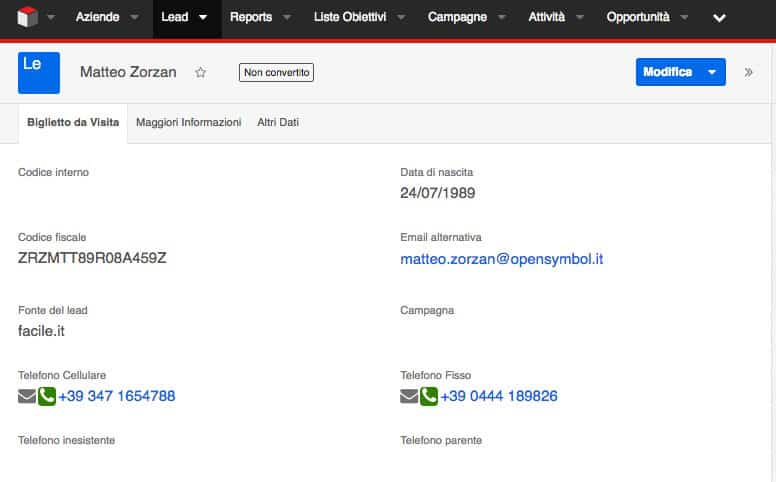
Task: Expand the Aziende menu dropdown arrow
Action: (x=134, y=18)
